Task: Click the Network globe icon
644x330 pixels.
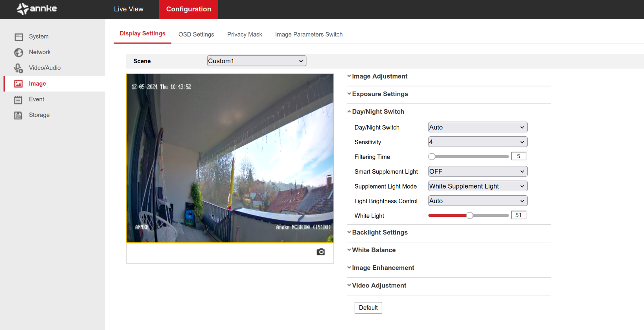Action: coord(18,52)
